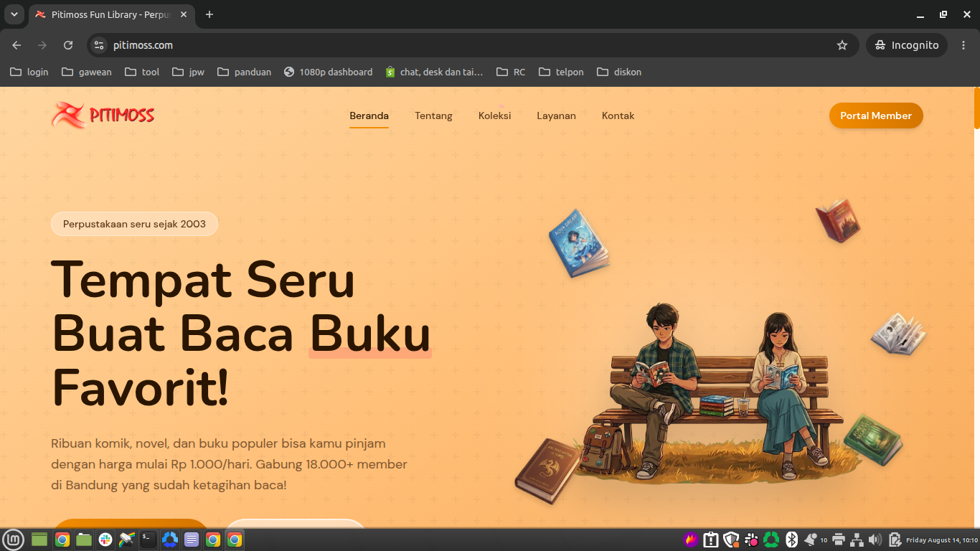
Task: Open the panduan bookmark folder
Action: [x=245, y=72]
